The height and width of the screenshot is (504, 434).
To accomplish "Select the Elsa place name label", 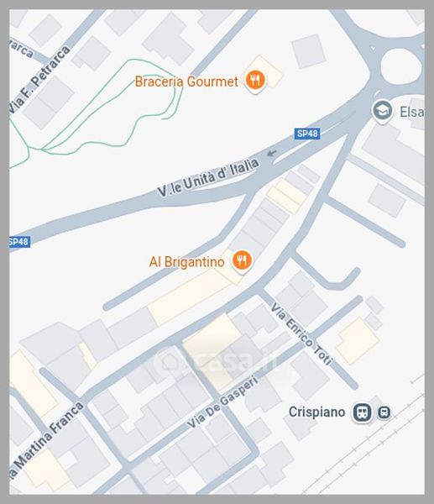I will click(412, 113).
